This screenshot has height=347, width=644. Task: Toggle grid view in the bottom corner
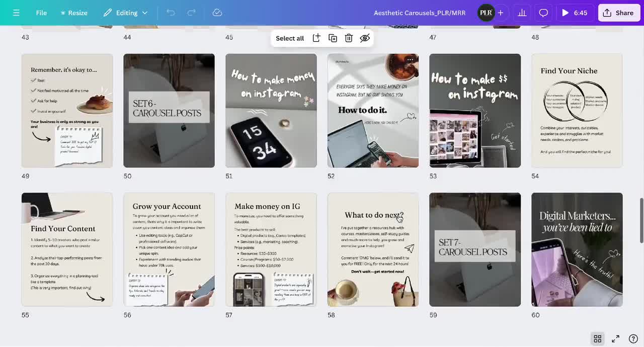pyautogui.click(x=598, y=338)
